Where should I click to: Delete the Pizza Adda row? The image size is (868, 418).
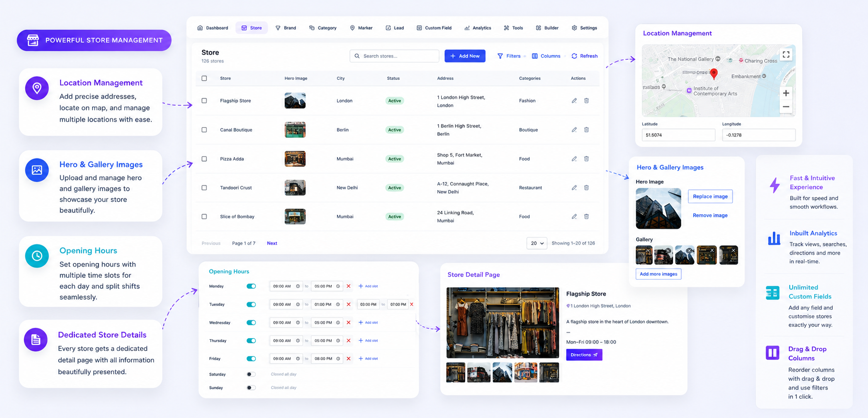(x=586, y=159)
